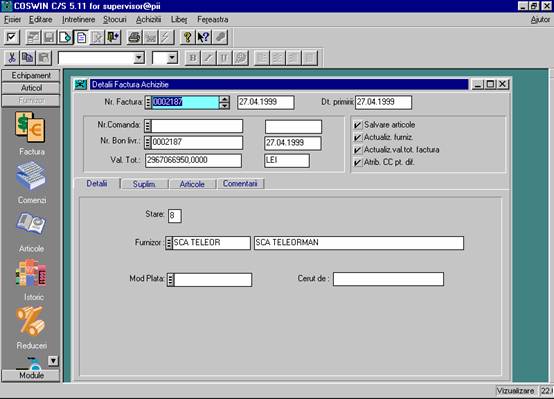Click the Nr. Factura spinner arrows

224,102
